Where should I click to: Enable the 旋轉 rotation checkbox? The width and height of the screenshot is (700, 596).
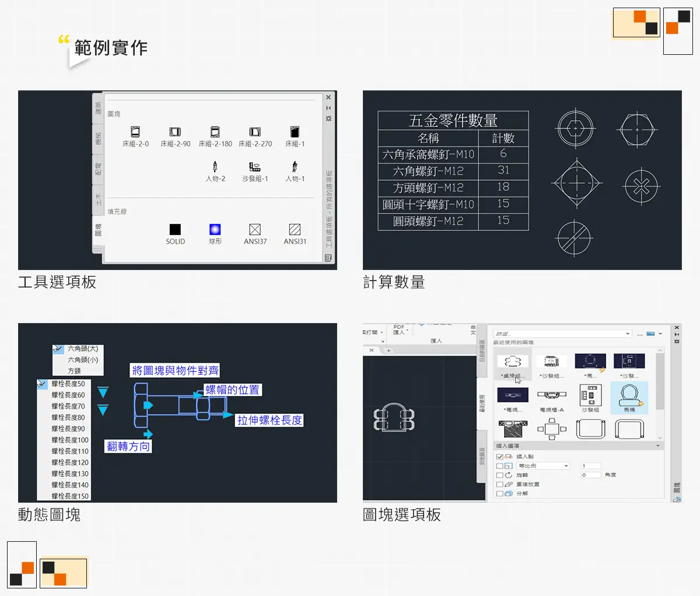click(x=499, y=475)
